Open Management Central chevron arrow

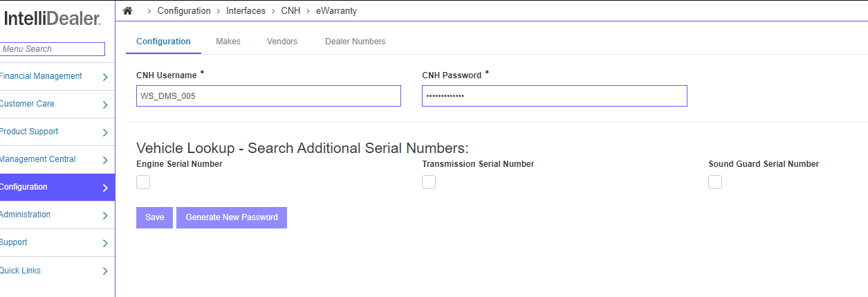[105, 160]
